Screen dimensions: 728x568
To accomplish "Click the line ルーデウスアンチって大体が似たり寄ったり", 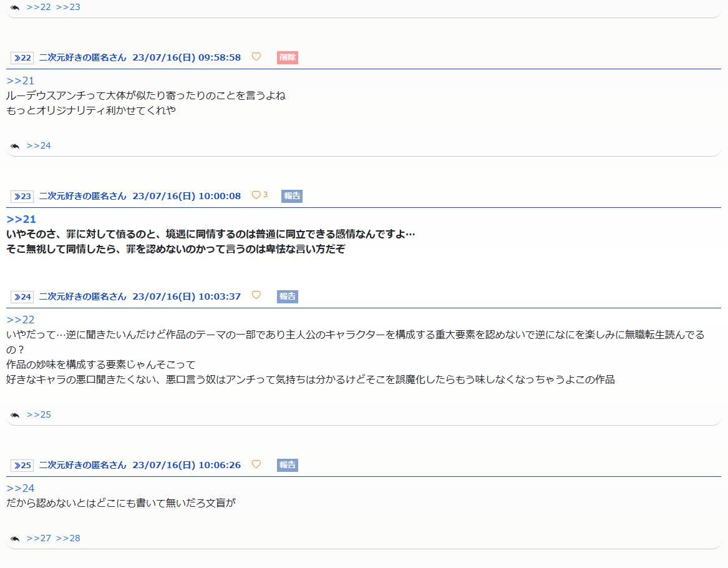I will [146, 95].
